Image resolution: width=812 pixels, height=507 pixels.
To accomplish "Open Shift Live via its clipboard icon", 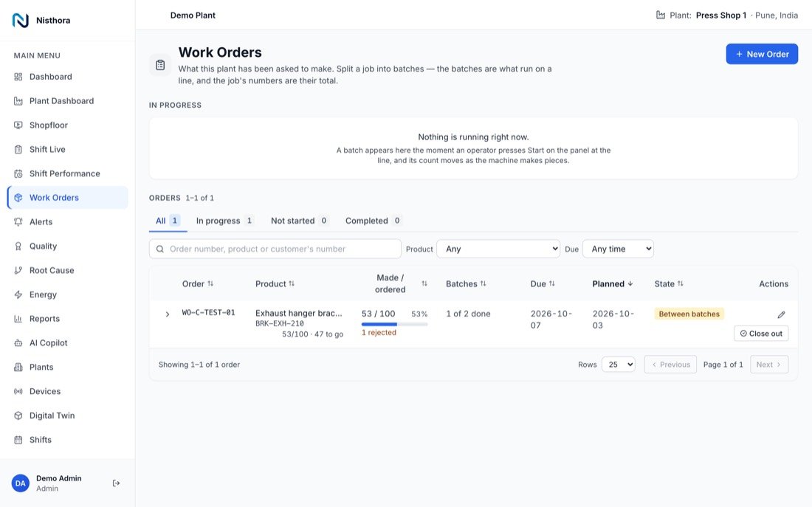I will [x=18, y=150].
